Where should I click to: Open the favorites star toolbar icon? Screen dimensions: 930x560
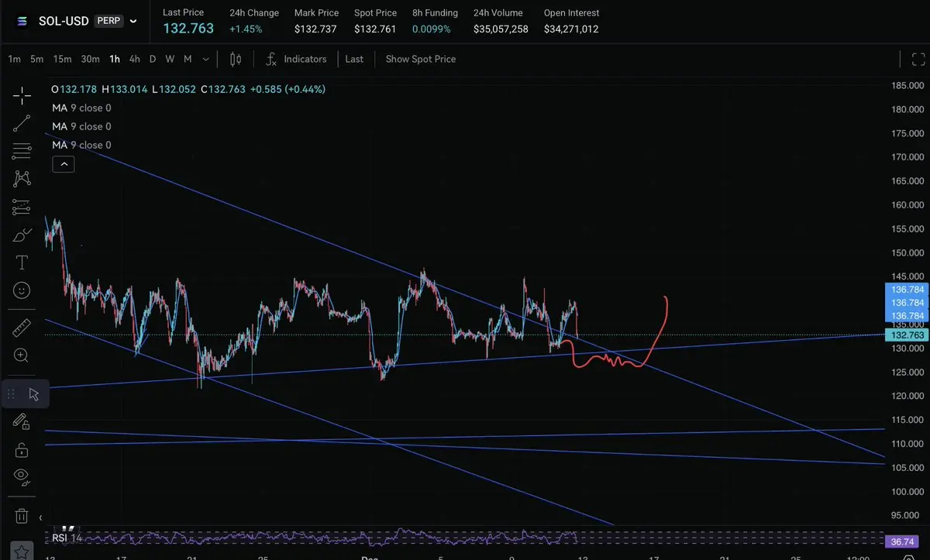pyautogui.click(x=22, y=552)
